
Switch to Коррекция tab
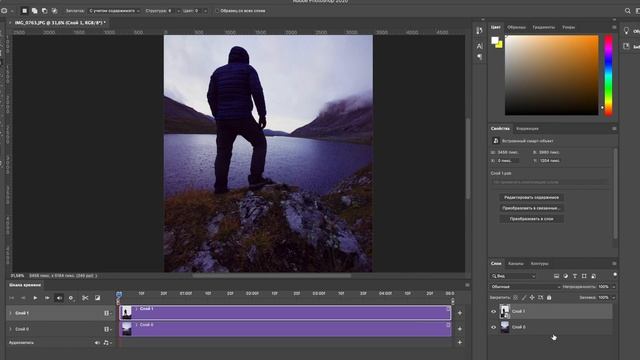527,129
